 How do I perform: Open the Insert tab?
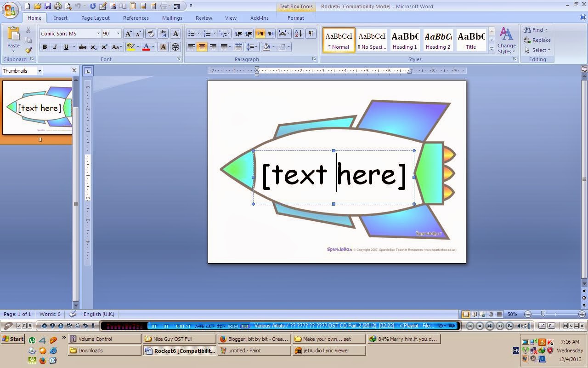click(x=61, y=18)
